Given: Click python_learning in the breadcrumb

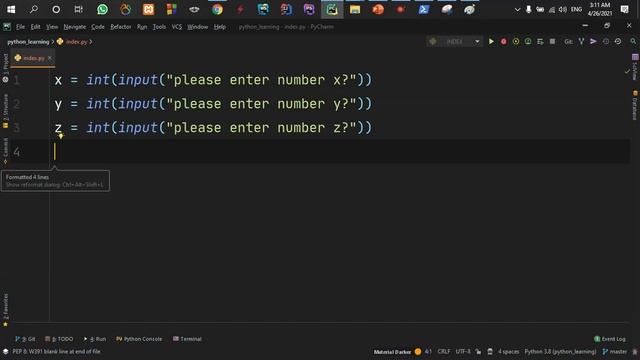Looking at the screenshot, I should pyautogui.click(x=28, y=42).
